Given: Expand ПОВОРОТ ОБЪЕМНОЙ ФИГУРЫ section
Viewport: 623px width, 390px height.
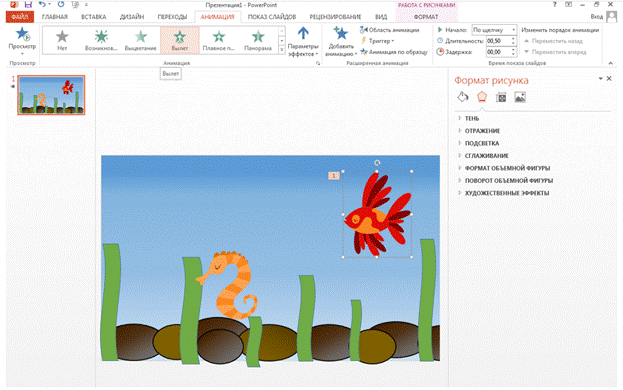Looking at the screenshot, I should pyautogui.click(x=509, y=180).
